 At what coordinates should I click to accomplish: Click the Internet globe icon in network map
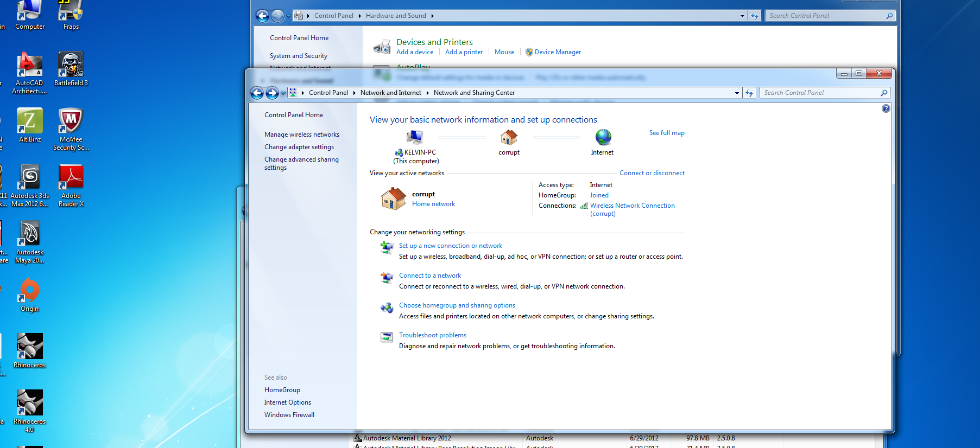(603, 137)
